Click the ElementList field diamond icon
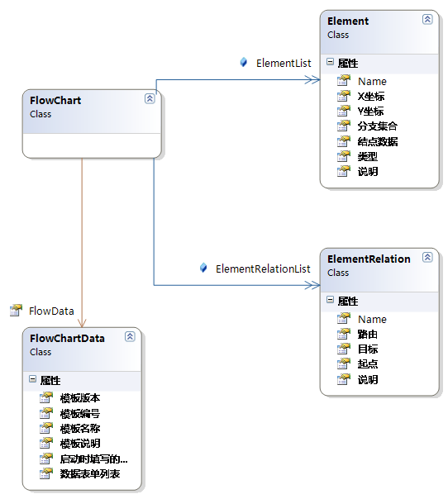Screen dimensions: 448x499 [x=244, y=63]
